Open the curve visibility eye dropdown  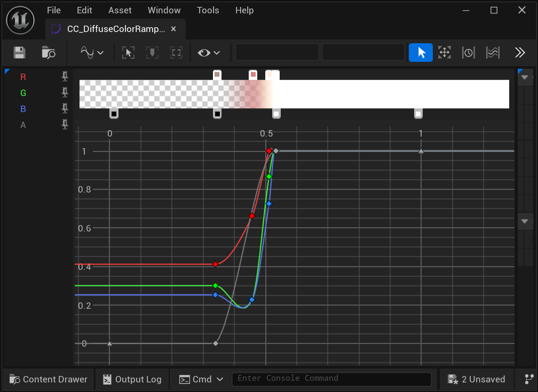[x=209, y=53]
